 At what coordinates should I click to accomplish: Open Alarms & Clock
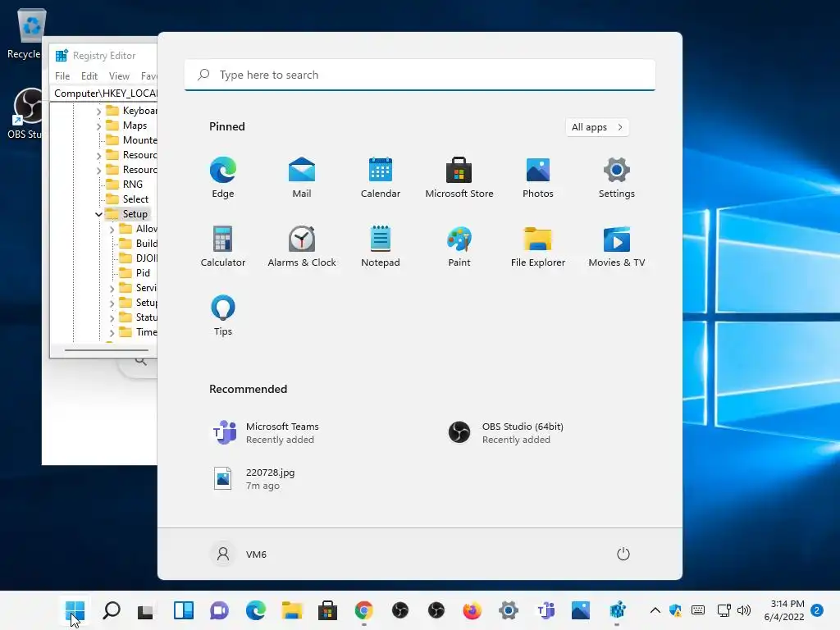(x=302, y=246)
